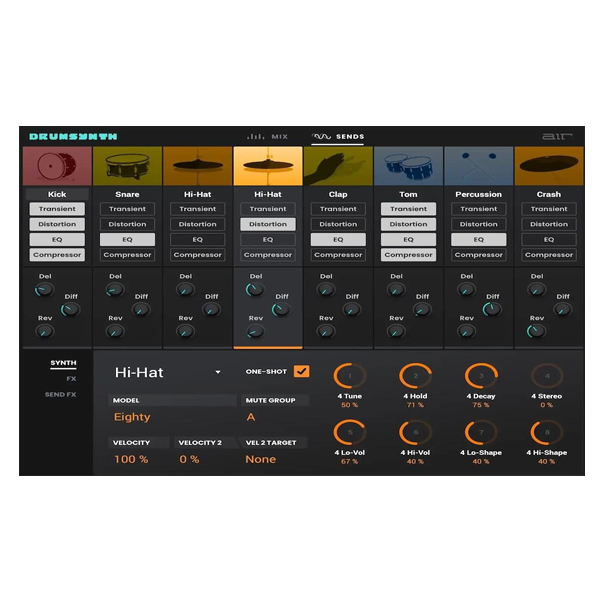Image resolution: width=600 pixels, height=600 pixels.
Task: Click the selected Hi-Hat Rev knob
Action: click(x=255, y=331)
